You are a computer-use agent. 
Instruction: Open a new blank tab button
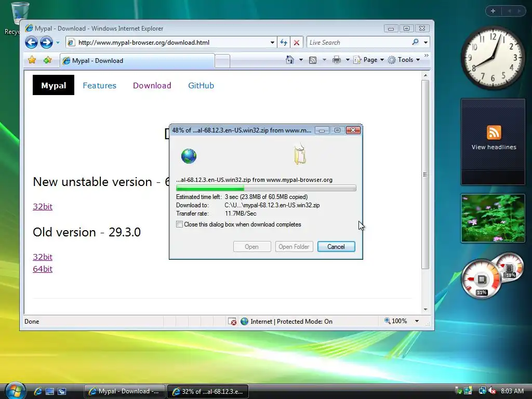pyautogui.click(x=222, y=61)
